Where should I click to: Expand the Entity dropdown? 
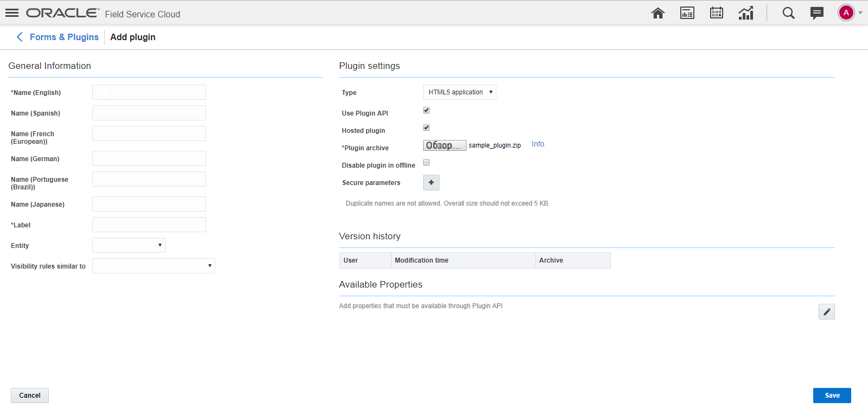pos(129,245)
